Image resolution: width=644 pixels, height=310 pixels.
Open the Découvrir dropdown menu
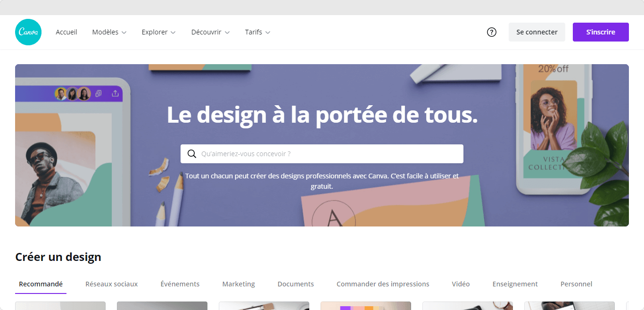[x=210, y=32]
